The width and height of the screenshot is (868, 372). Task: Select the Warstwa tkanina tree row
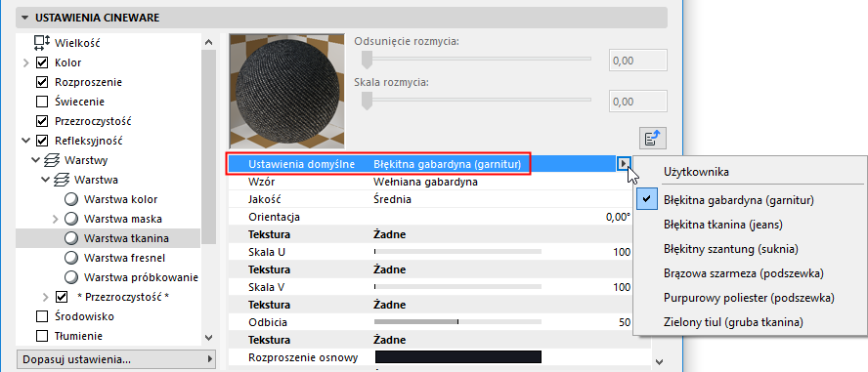pyautogui.click(x=108, y=238)
